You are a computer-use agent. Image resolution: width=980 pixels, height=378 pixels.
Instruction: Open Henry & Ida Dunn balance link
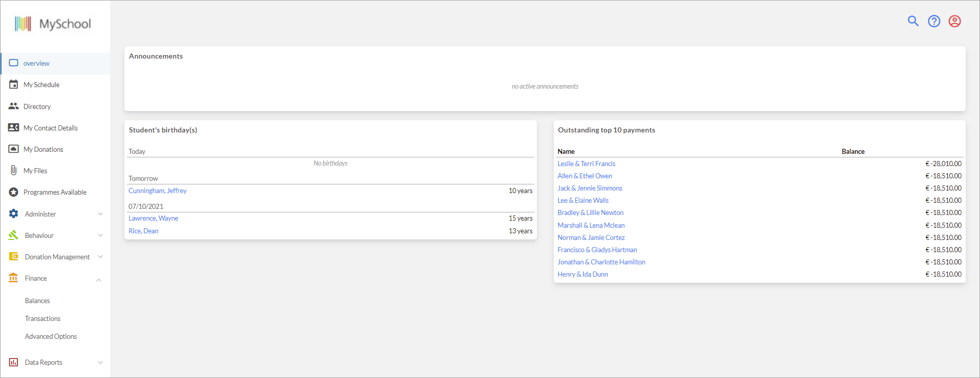click(582, 274)
